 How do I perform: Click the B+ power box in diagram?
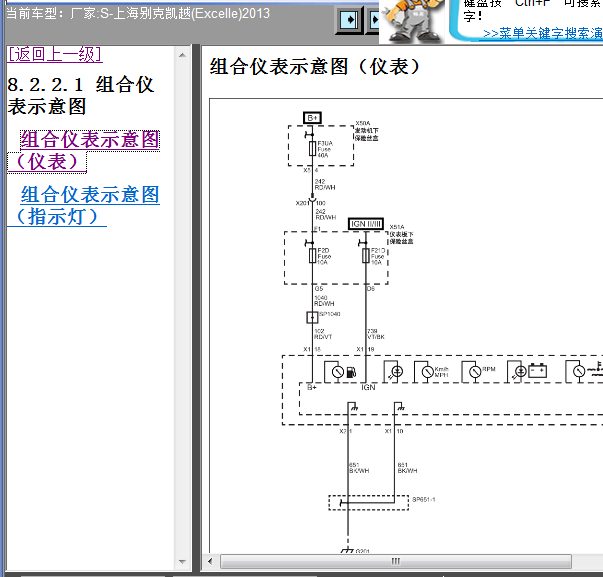[x=312, y=118]
